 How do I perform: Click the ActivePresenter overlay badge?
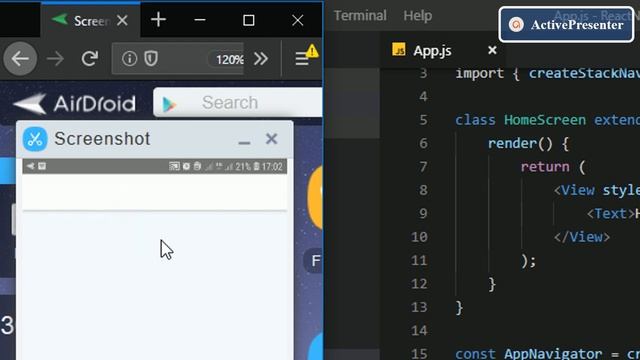tap(567, 24)
